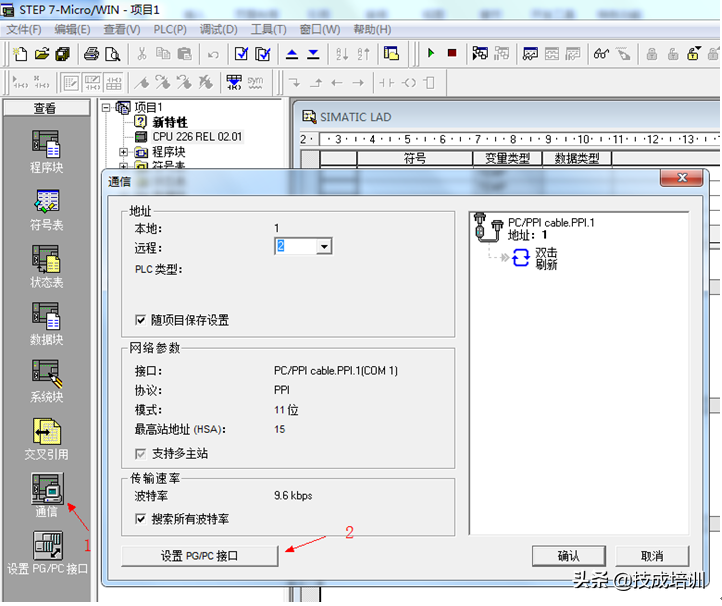Close the 通信 dialog
The height and width of the screenshot is (606, 722).
click(681, 178)
